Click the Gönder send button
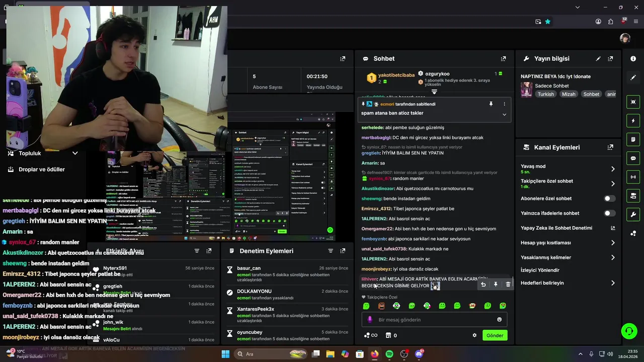This screenshot has width=644, height=362. 495,335
